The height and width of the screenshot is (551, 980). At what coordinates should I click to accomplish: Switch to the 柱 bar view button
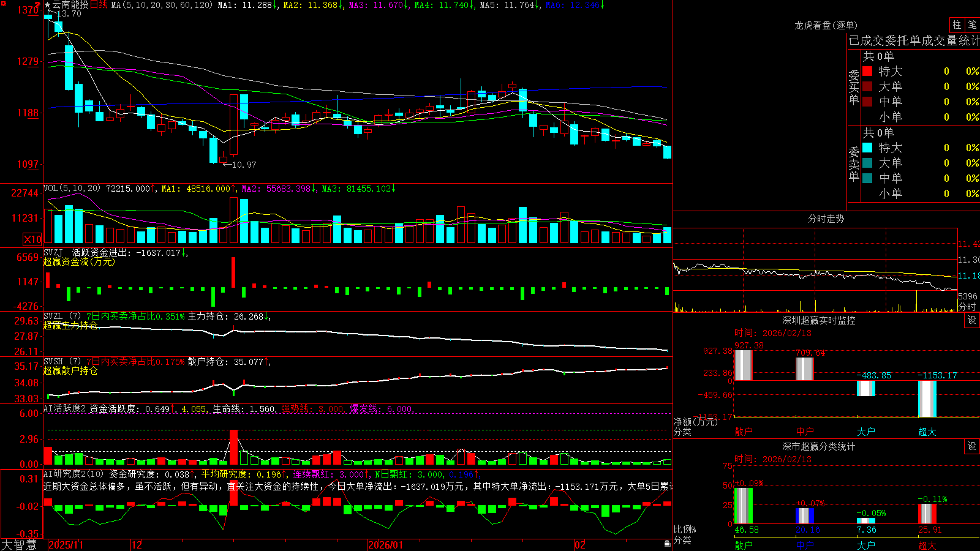(x=957, y=24)
